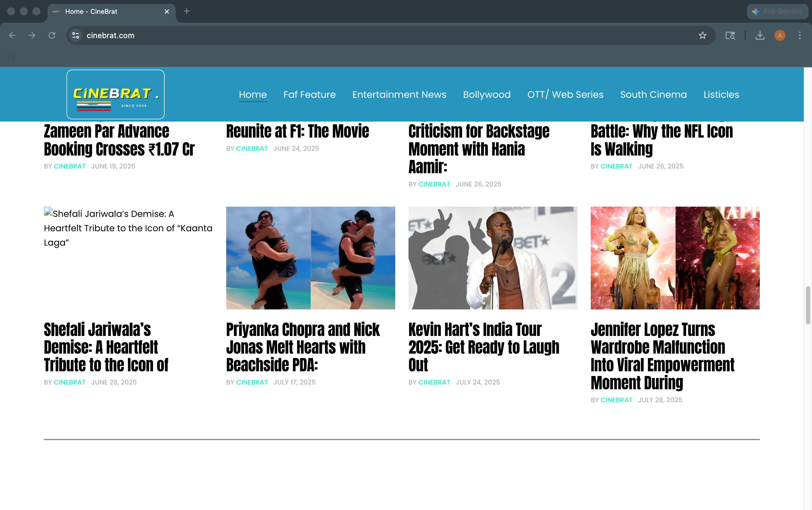Open Kevin Hart's India Tour 2025 headline

tap(484, 347)
